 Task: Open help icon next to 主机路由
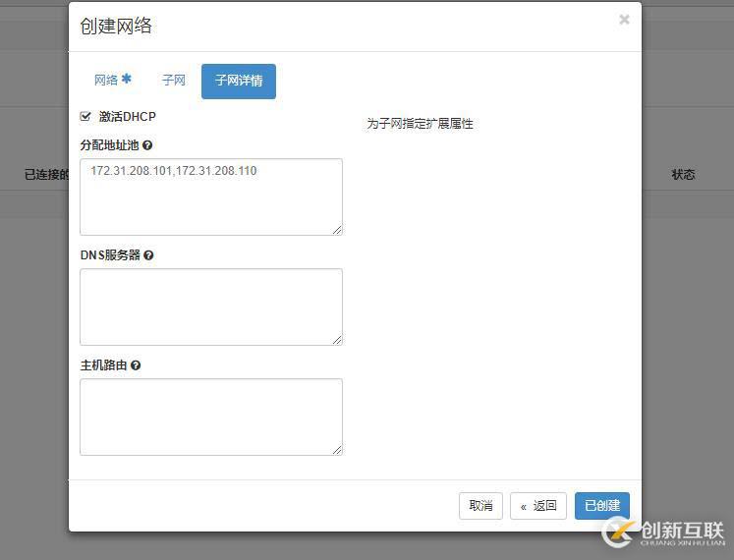click(136, 365)
